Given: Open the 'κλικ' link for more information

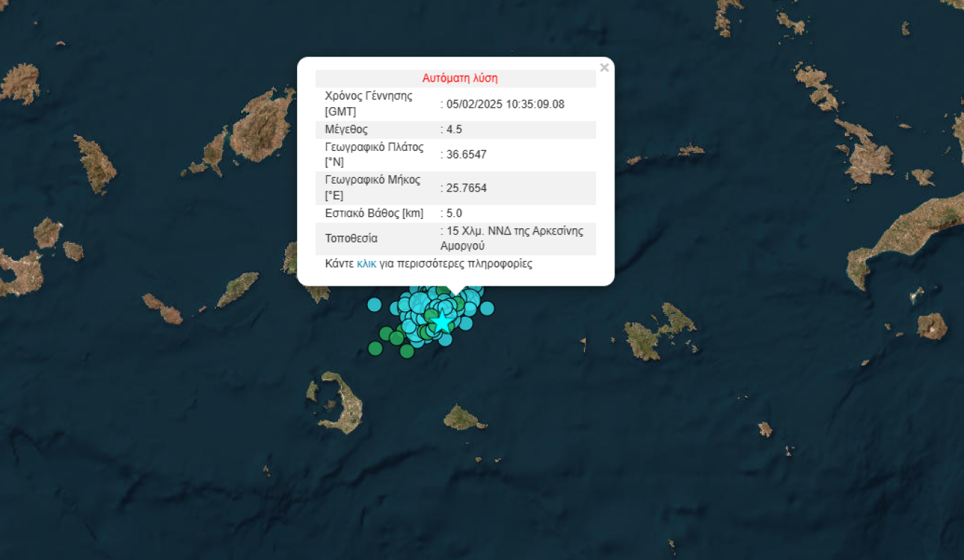Looking at the screenshot, I should [366, 264].
